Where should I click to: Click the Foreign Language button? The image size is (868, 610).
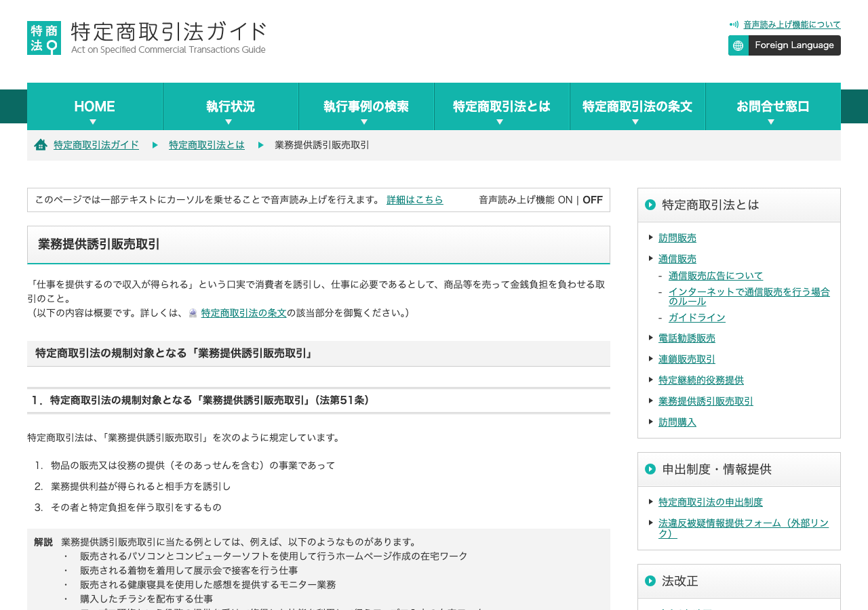(785, 45)
